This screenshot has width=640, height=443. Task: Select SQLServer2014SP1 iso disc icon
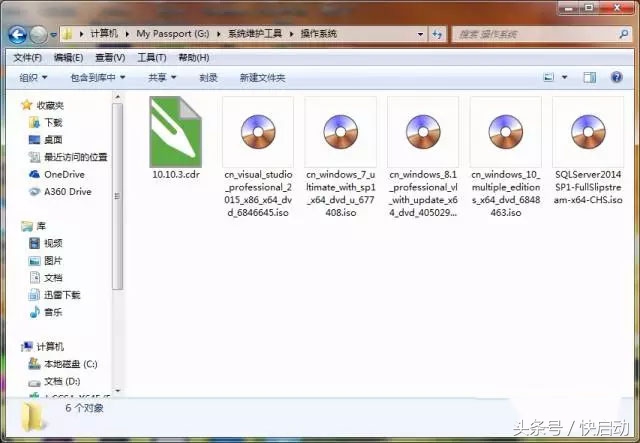588,132
